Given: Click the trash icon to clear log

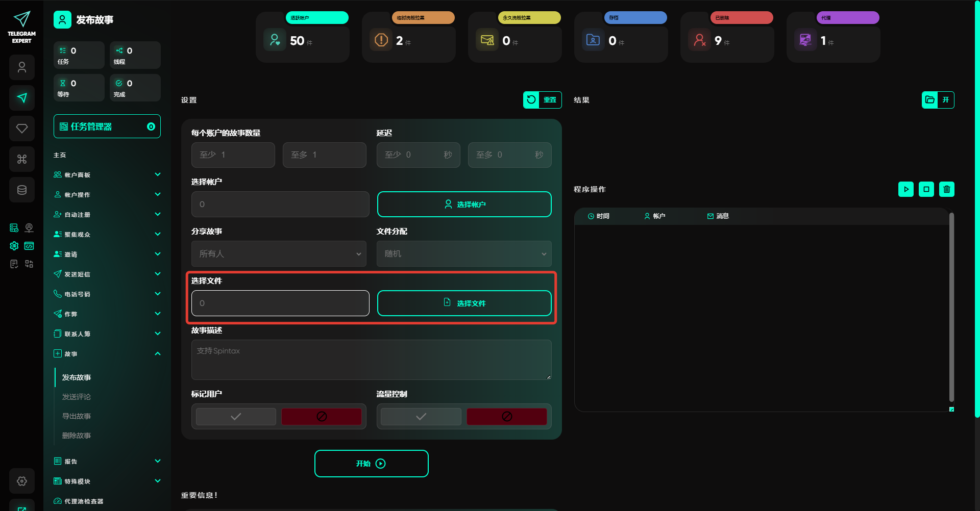Looking at the screenshot, I should (x=946, y=189).
